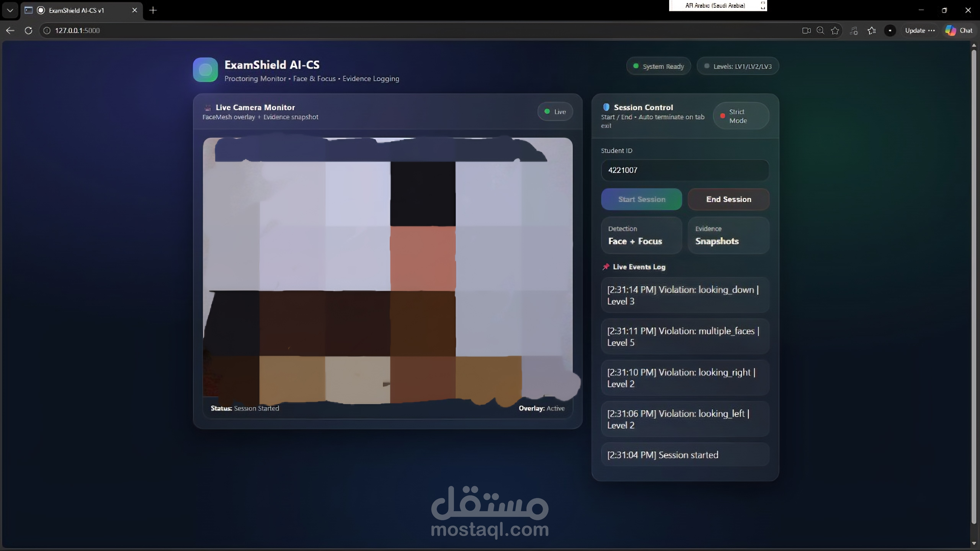Viewport: 980px width, 551px height.
Task: Click the camera permission icon in address bar
Action: click(806, 30)
